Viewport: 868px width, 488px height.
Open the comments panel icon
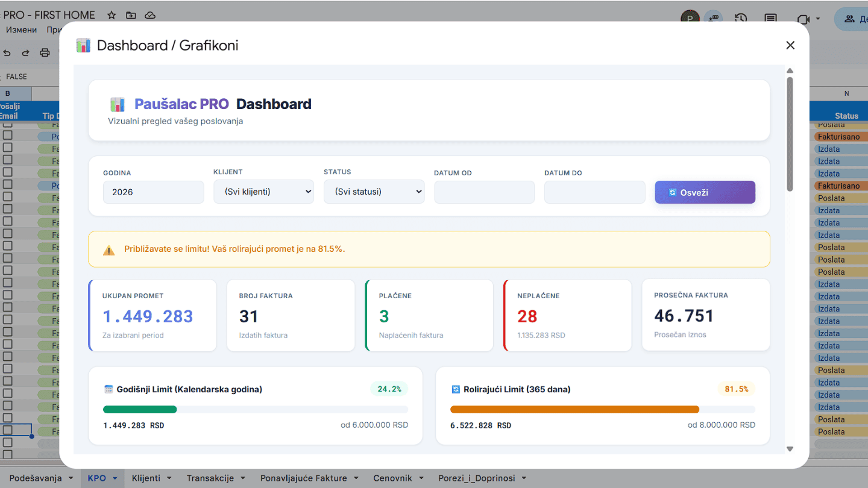coord(770,19)
